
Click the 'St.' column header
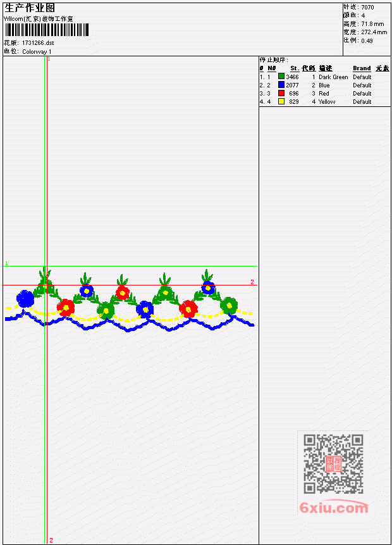[295, 68]
